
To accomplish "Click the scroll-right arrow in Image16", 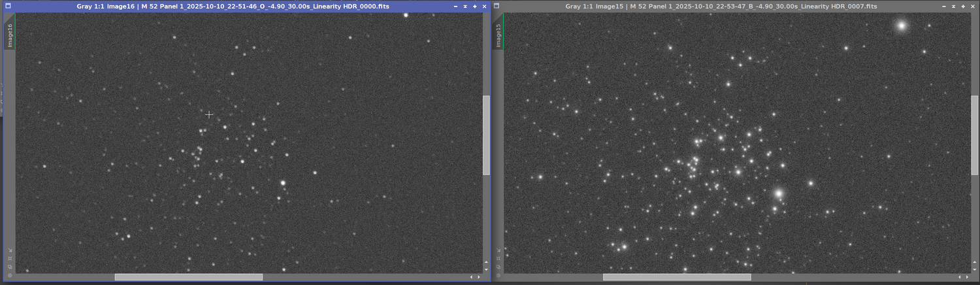I will 479,277.
